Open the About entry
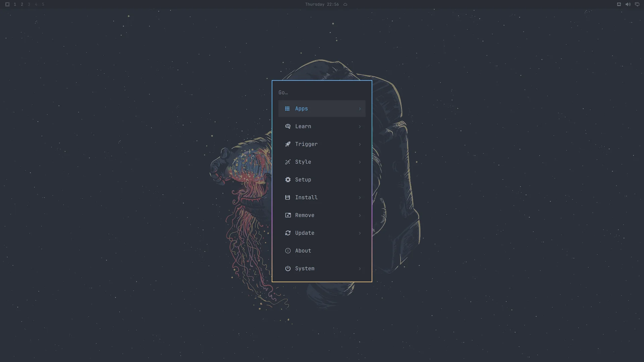Image resolution: width=644 pixels, height=362 pixels. [x=322, y=251]
